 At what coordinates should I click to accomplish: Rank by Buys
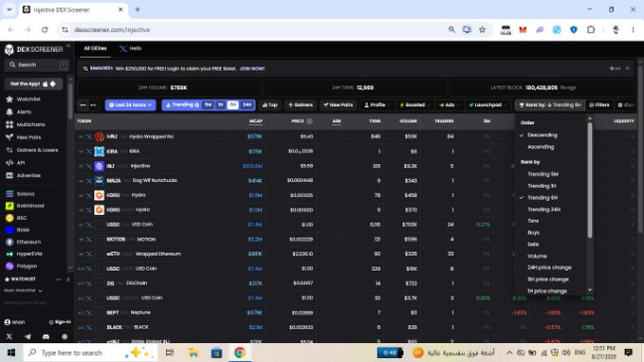coord(533,233)
